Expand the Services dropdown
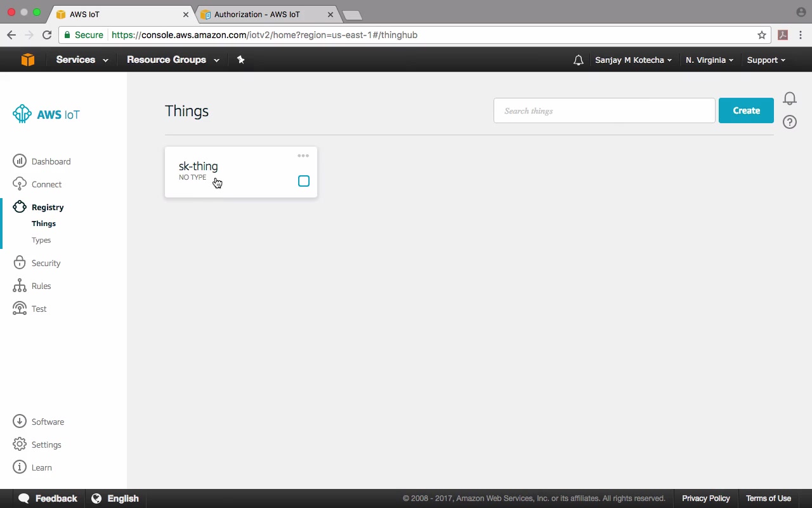The image size is (812, 508). point(82,60)
